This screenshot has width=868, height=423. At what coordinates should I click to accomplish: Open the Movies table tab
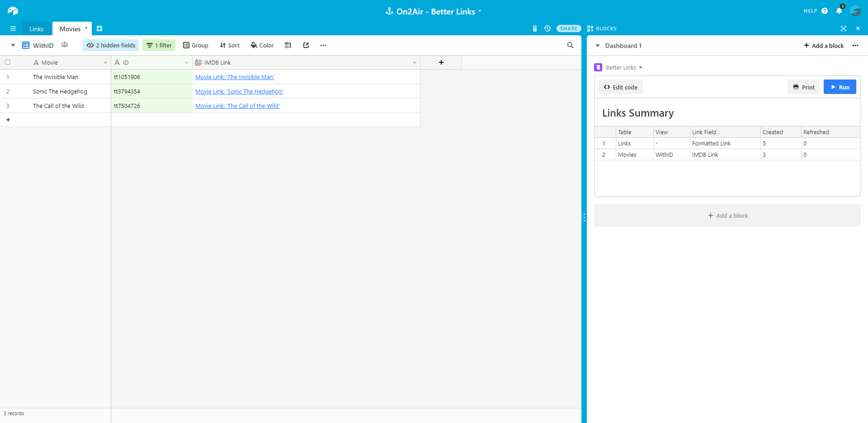[70, 29]
